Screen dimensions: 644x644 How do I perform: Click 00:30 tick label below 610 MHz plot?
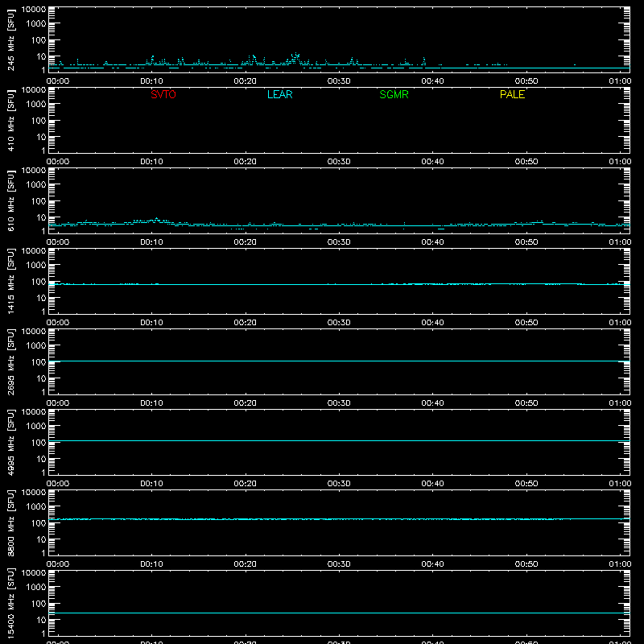339,242
